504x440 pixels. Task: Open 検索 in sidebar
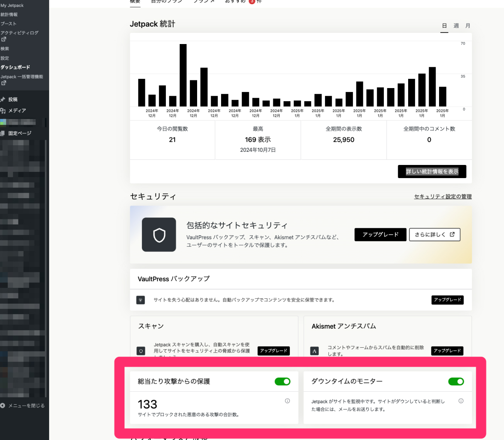(5, 49)
